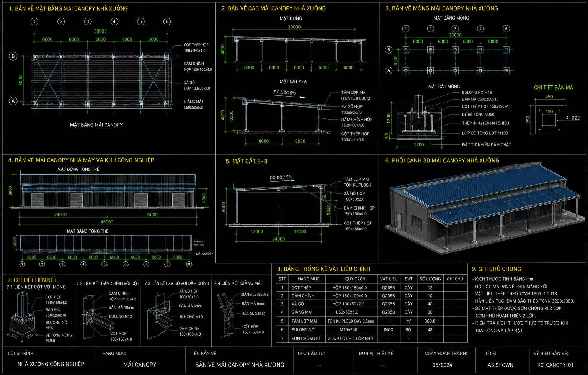Image resolution: width=588 pixels, height=375 pixels.
Task: Click the "BẢN MÃ 10mm" annotation
Action: pyautogui.click(x=121, y=308)
